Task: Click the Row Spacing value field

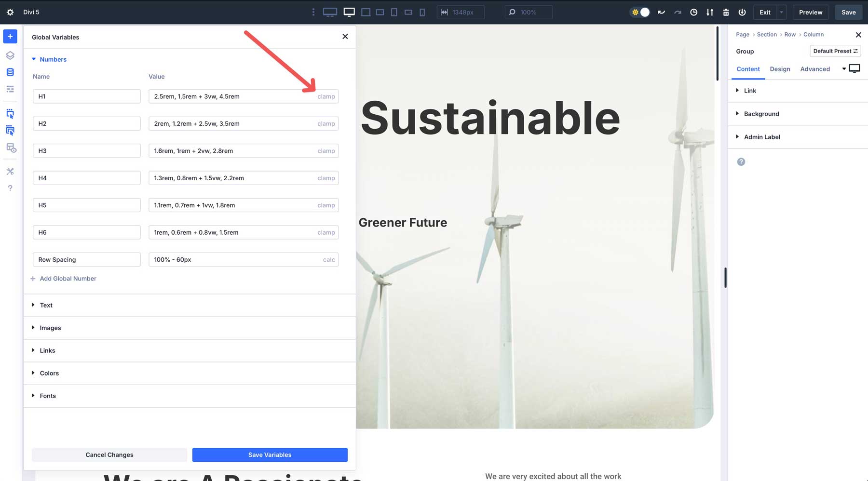Action: pyautogui.click(x=244, y=260)
